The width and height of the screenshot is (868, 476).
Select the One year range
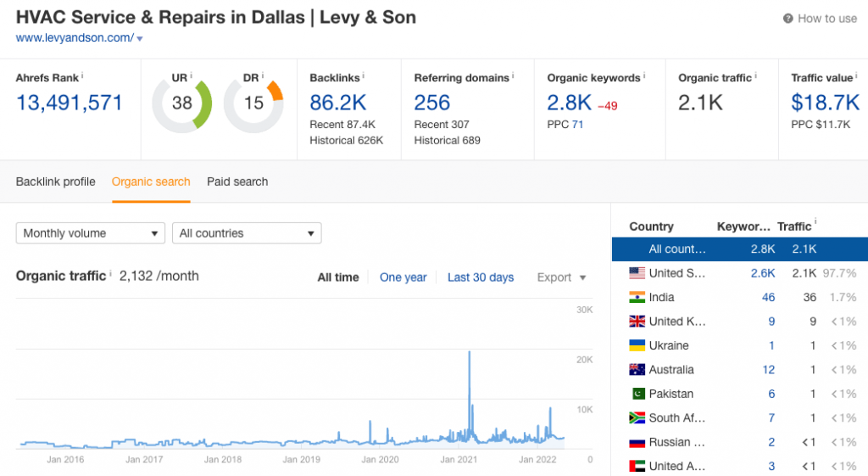(403, 277)
